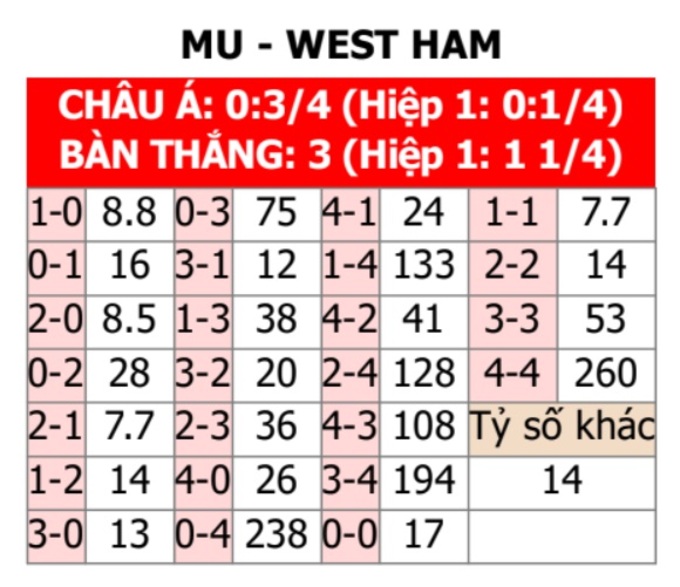Screen dimensions: 680x587
Task: Select the Tỷ số khác cell
Action: click(562, 429)
